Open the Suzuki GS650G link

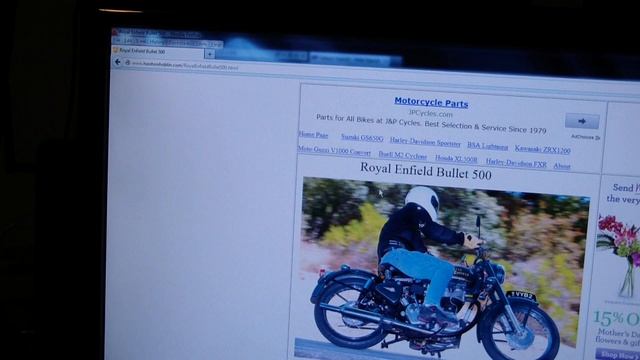tap(362, 138)
